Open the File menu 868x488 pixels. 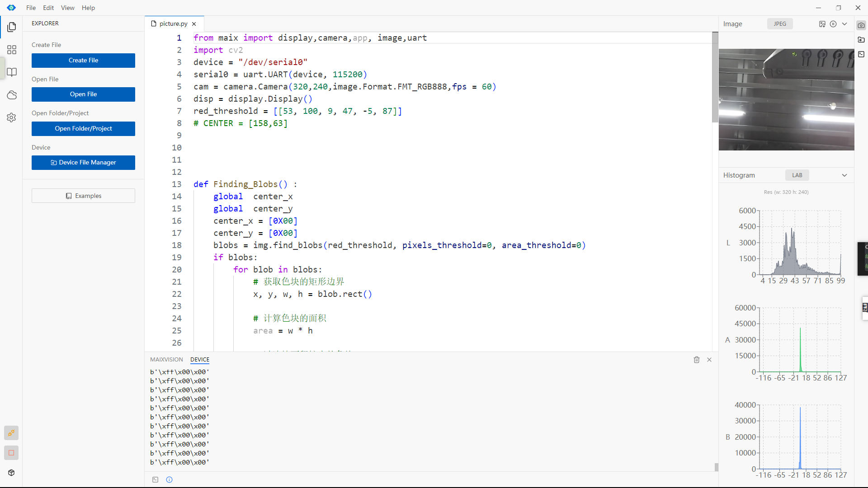(x=31, y=8)
